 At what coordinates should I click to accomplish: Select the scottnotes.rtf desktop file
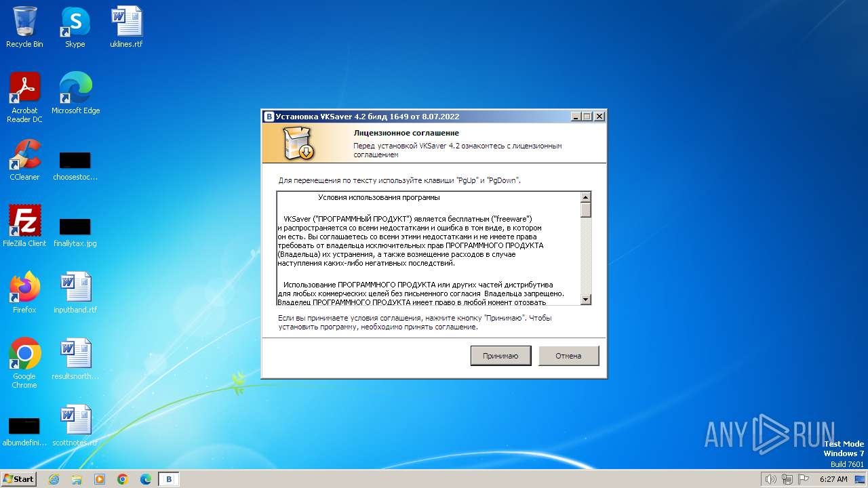[75, 425]
